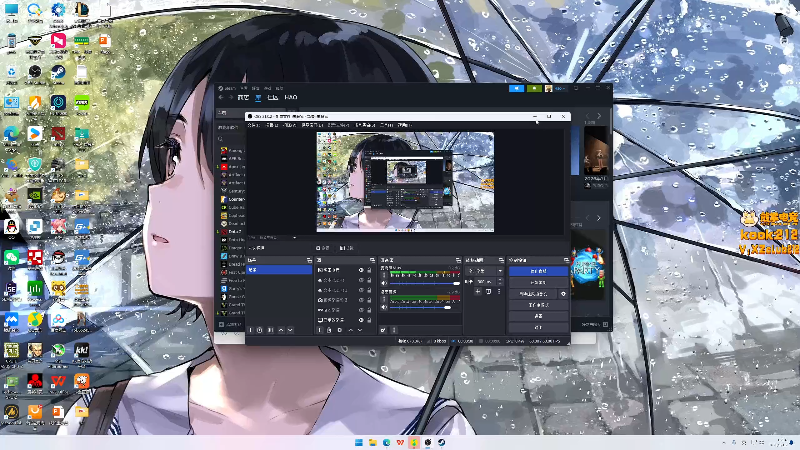
Task: Toggle lock on the bottom display source
Action: [369, 320]
